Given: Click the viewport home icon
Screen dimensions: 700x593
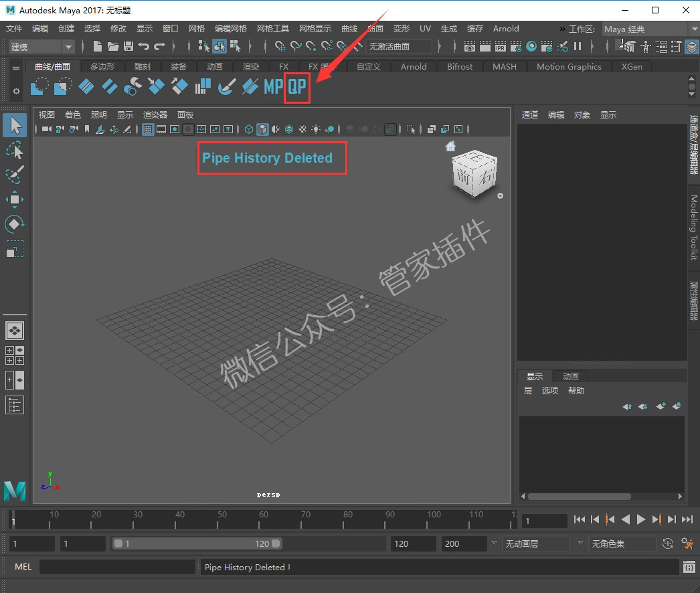Looking at the screenshot, I should pos(450,146).
